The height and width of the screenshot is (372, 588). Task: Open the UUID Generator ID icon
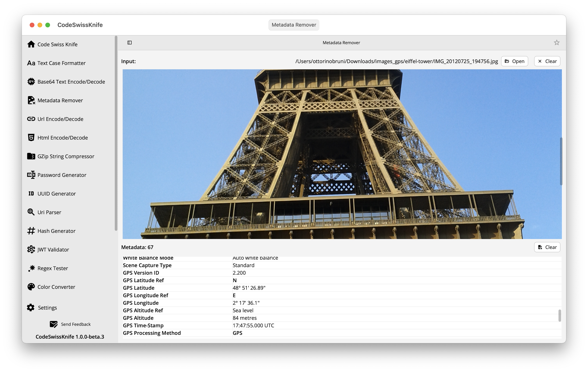31,193
